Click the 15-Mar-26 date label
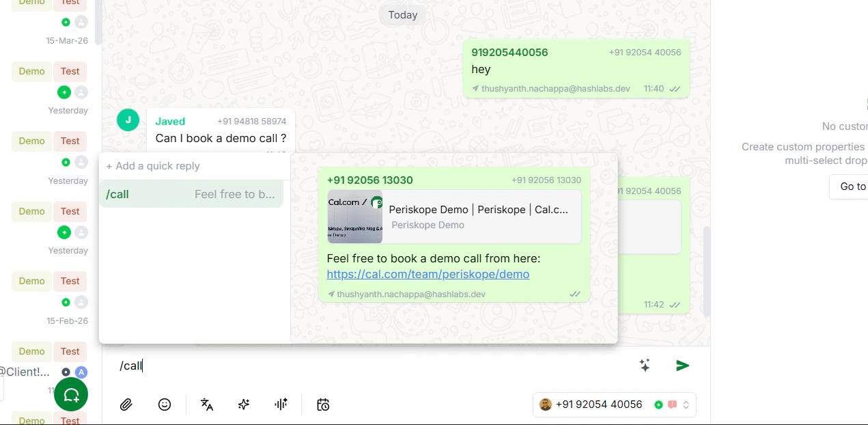 (67, 40)
